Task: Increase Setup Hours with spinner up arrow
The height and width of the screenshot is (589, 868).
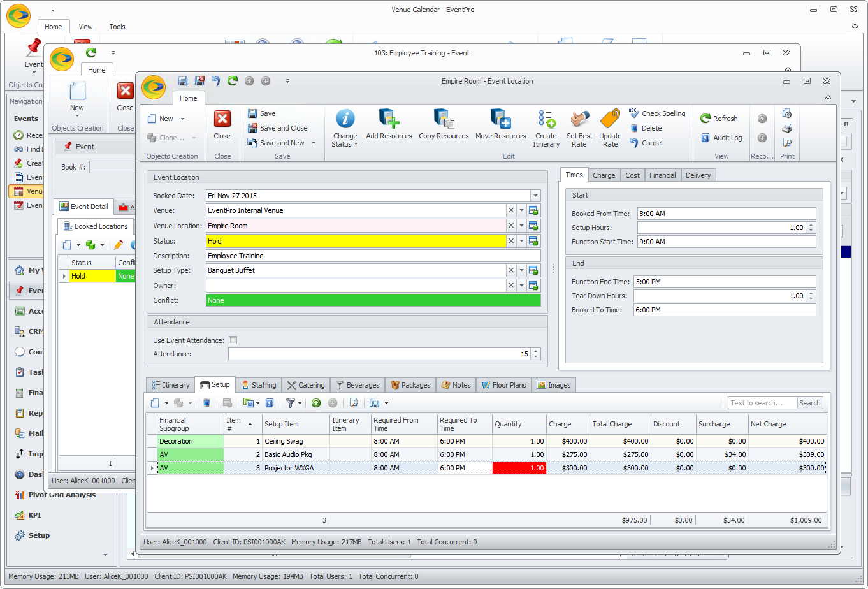Action: [x=811, y=225]
